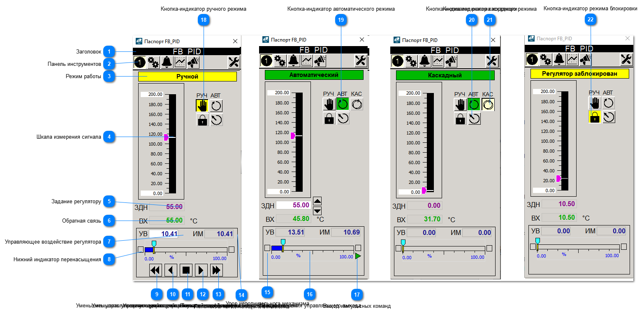The height and width of the screenshot is (316, 644).
Task: Click the padlock block button in the Автоматический window
Action: point(329,118)
